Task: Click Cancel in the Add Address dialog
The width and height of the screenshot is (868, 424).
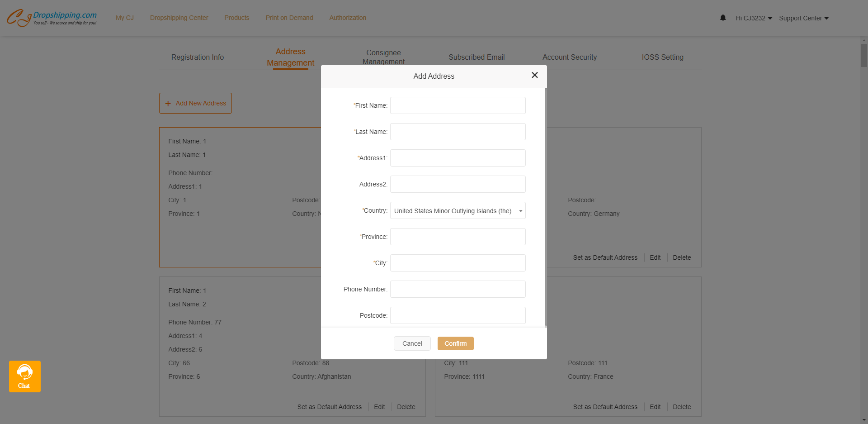Action: (412, 343)
